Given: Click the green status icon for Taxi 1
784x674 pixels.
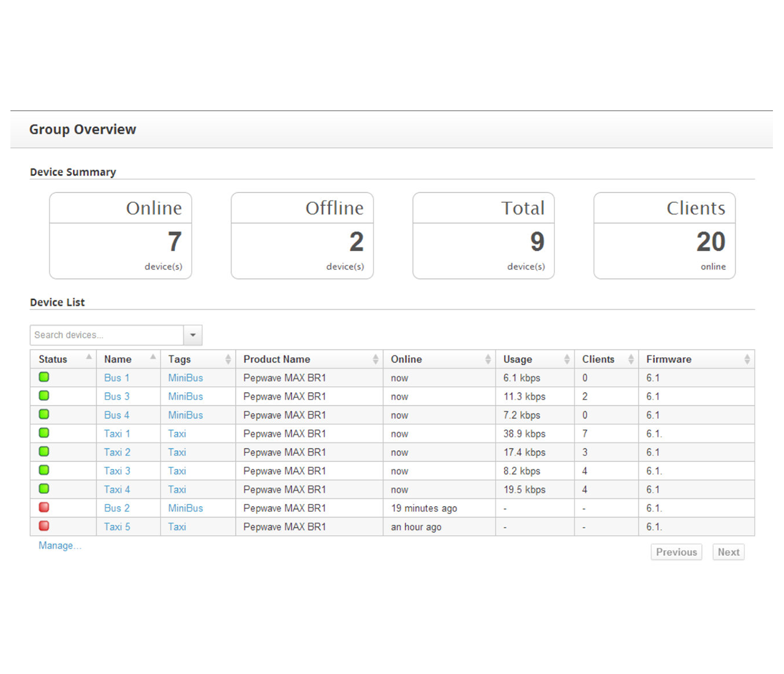Looking at the screenshot, I should tap(44, 433).
